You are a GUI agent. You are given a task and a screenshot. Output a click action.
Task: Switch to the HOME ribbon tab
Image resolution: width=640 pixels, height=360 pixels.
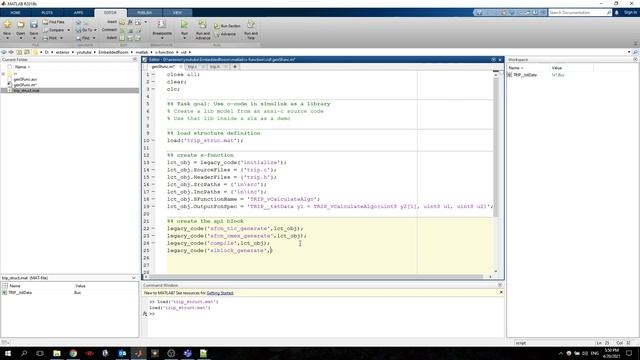click(16, 13)
